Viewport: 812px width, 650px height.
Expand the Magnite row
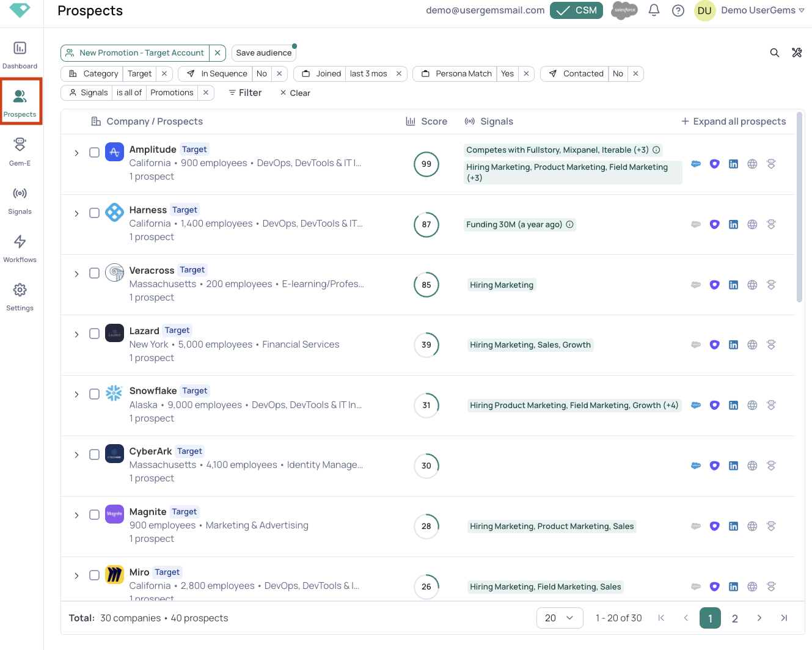76,515
